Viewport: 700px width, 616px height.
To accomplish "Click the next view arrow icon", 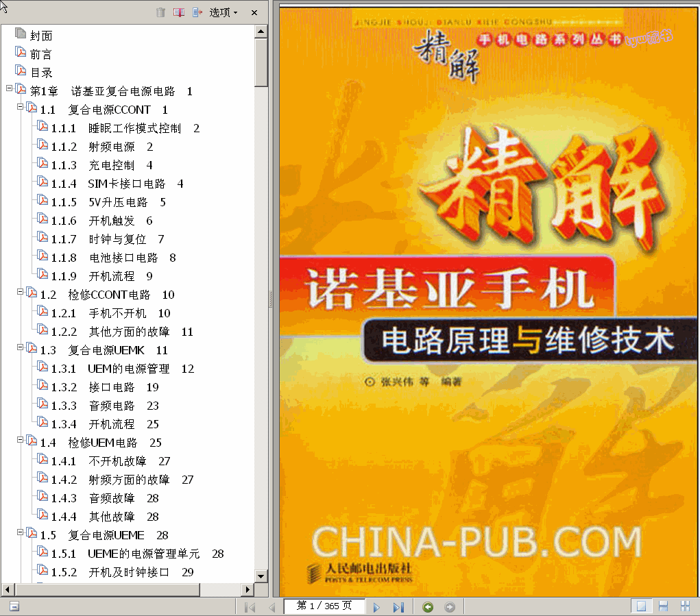I will pos(450,606).
